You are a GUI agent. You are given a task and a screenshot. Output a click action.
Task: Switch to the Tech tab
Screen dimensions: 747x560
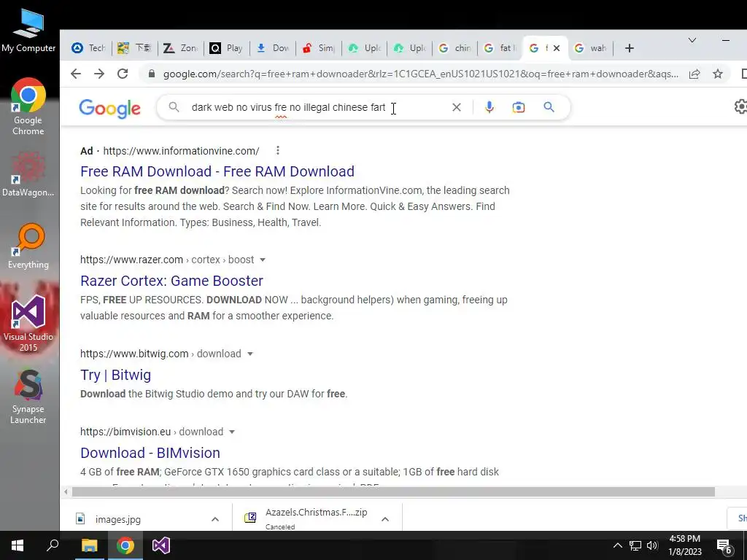point(89,48)
